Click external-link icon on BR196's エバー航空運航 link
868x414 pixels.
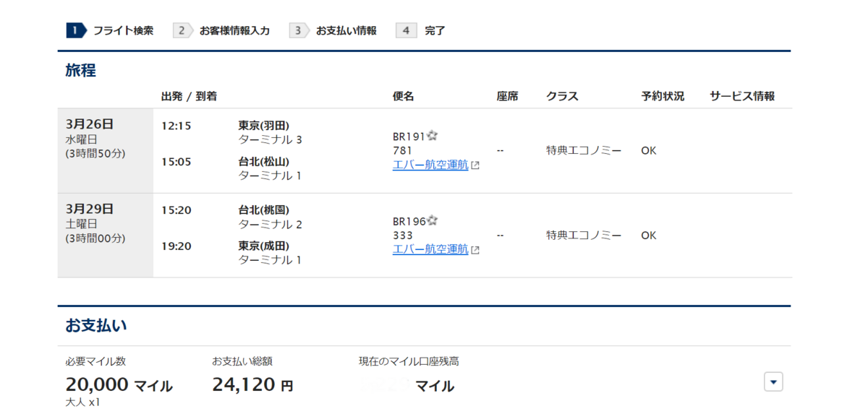(475, 250)
